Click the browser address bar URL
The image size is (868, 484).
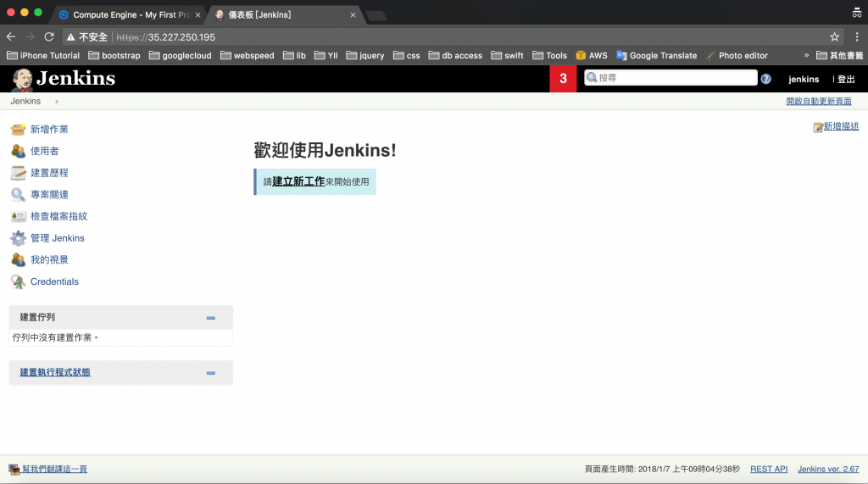(x=165, y=37)
